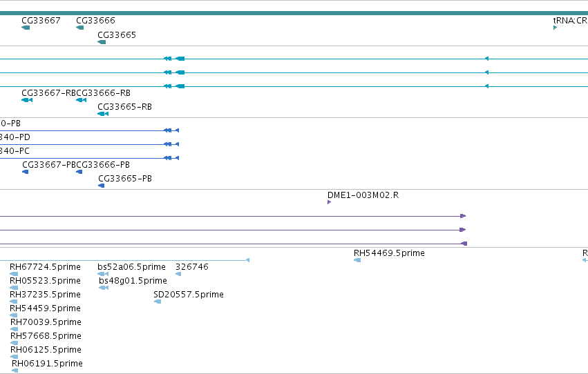Click the CG33667 gene arrow glyph

tap(26, 28)
